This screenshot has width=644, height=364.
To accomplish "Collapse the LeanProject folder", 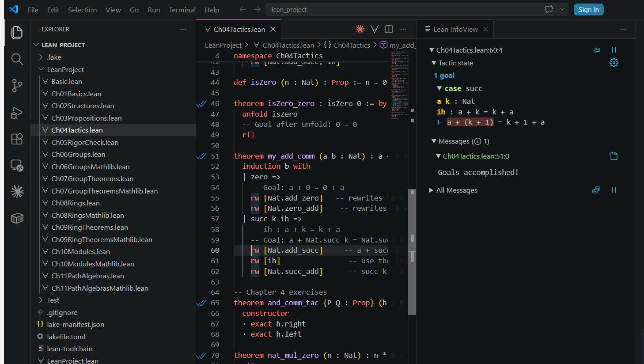I will point(41,69).
